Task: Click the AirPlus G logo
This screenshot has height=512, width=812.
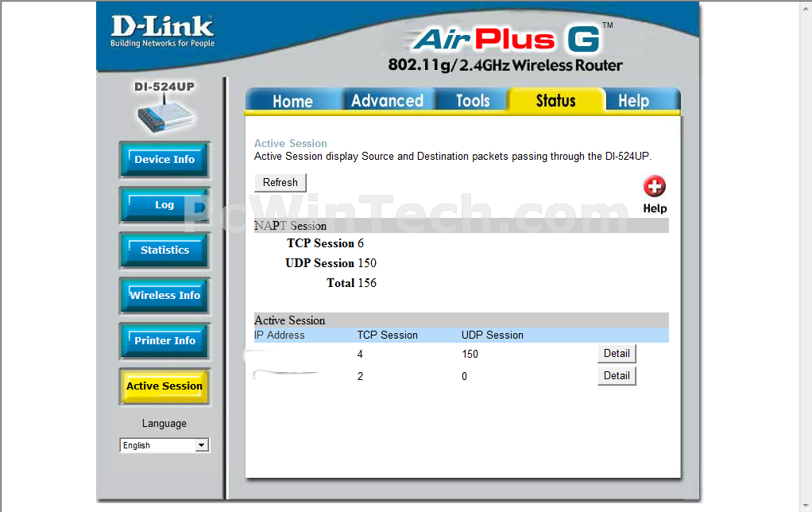Action: (x=508, y=40)
